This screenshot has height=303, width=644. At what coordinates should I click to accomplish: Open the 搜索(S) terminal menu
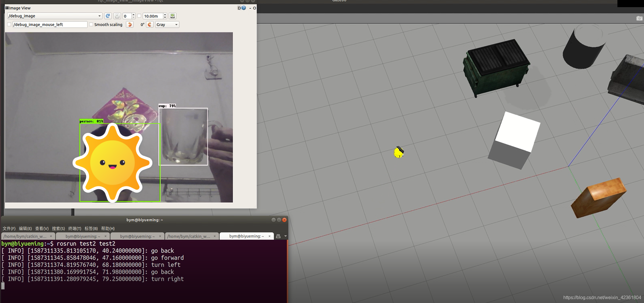[58, 228]
